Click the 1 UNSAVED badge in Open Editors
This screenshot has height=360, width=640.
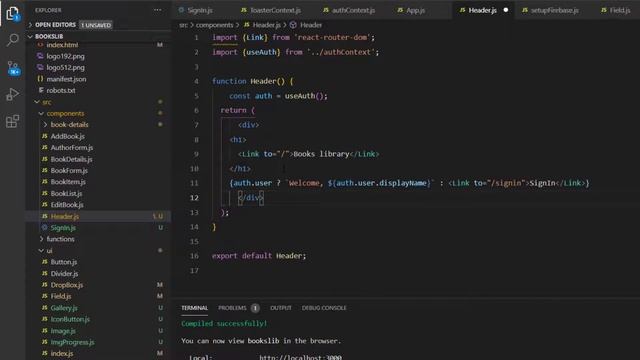point(96,25)
